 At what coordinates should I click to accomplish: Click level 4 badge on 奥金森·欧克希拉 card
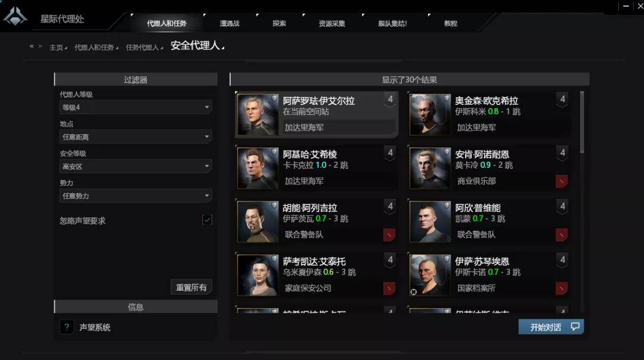562,100
